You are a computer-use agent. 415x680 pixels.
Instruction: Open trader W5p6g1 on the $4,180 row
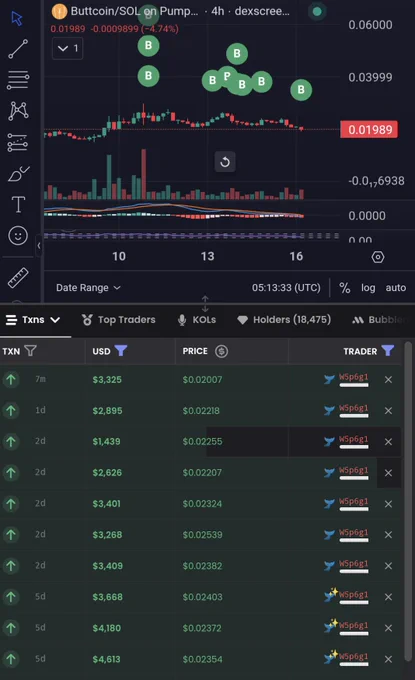click(x=353, y=626)
